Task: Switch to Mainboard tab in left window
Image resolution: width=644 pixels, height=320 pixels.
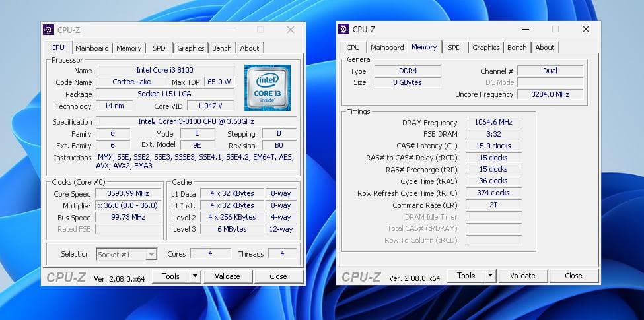Action: click(x=92, y=48)
